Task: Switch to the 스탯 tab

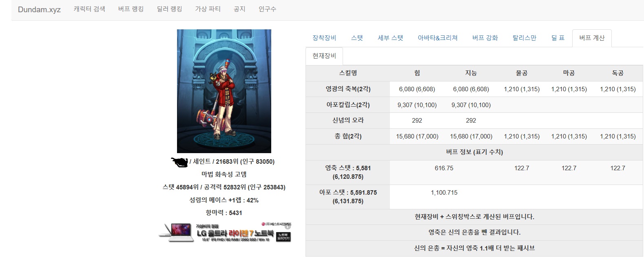Action: click(x=357, y=38)
